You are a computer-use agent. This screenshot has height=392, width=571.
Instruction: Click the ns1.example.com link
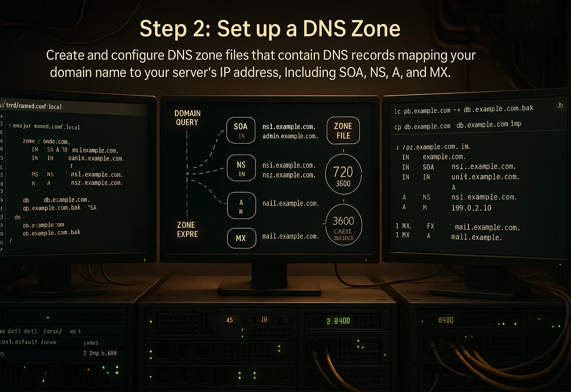289,126
